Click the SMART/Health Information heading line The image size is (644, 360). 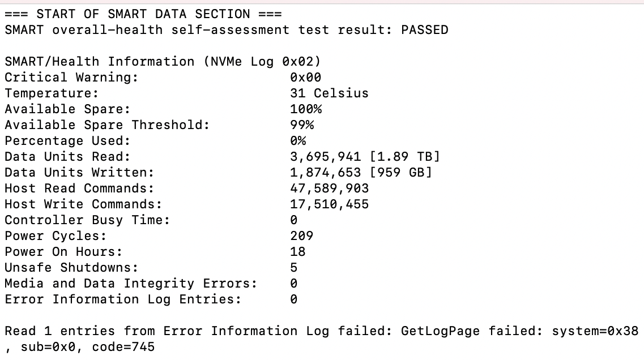click(163, 62)
